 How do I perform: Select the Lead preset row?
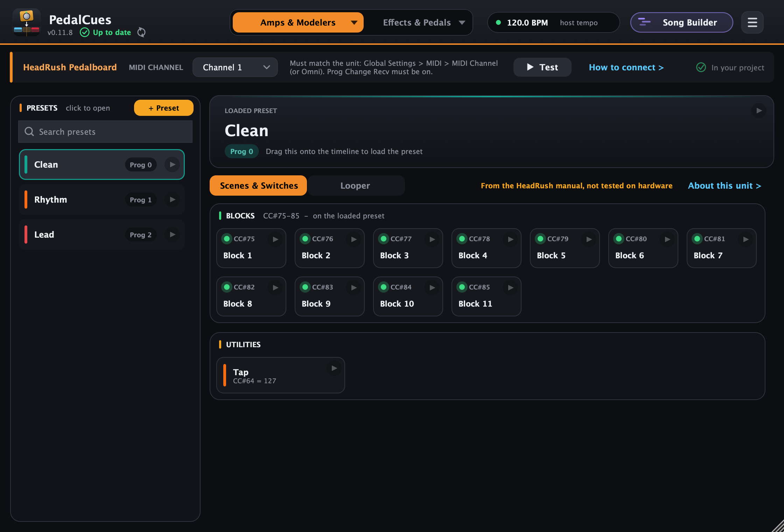[101, 234]
